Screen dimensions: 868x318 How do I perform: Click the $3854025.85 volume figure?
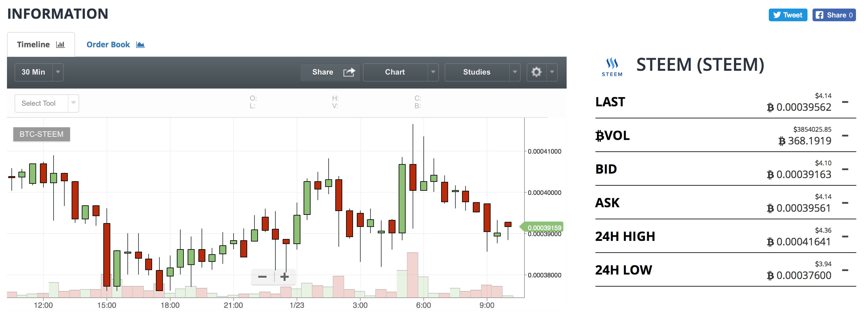(x=812, y=129)
